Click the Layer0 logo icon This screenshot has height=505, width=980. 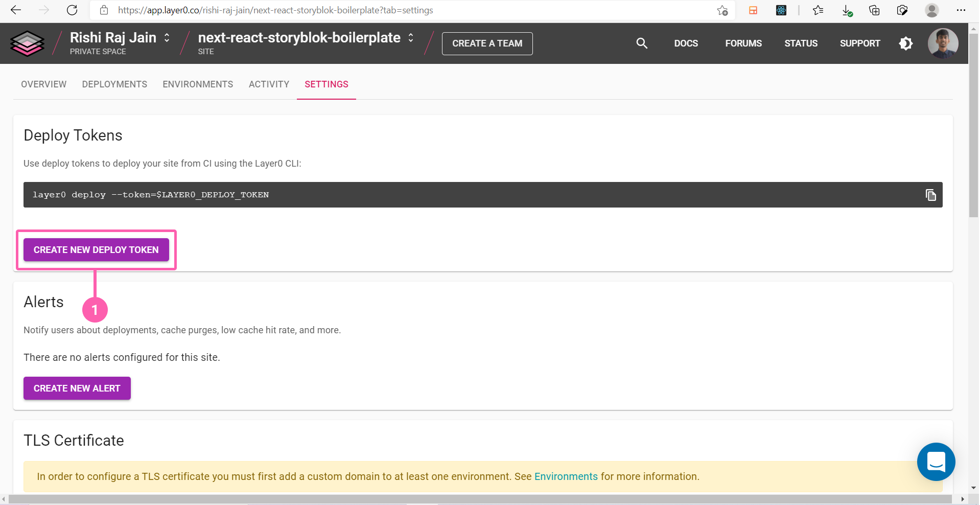[x=28, y=43]
